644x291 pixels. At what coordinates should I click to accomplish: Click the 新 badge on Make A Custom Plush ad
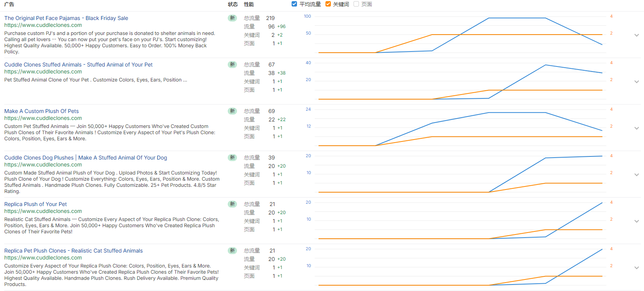232,111
